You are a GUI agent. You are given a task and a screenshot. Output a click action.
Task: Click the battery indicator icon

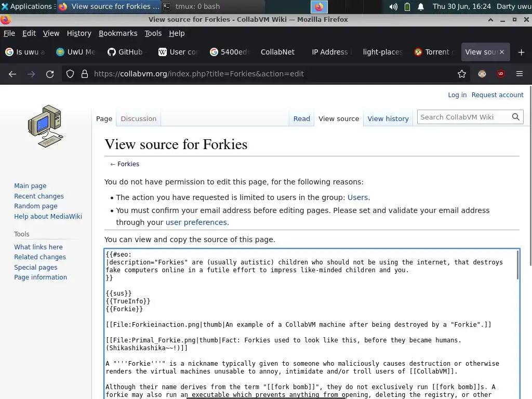tap(407, 6)
